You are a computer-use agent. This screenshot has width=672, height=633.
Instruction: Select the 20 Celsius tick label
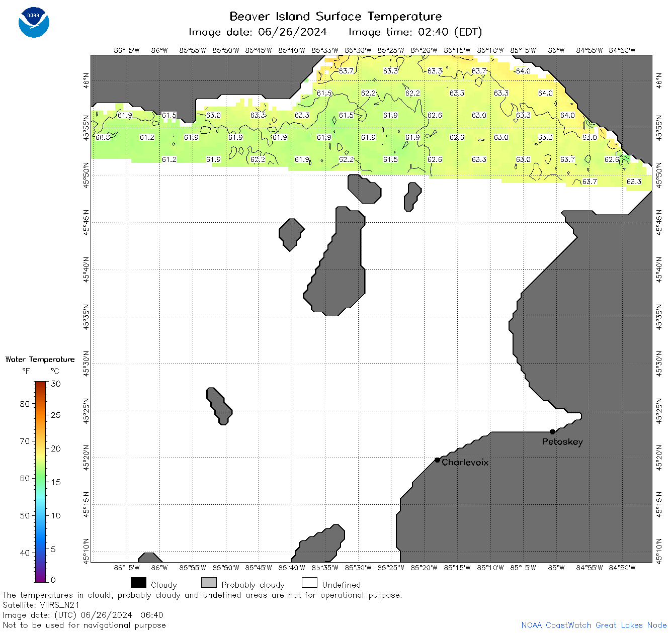tap(56, 448)
